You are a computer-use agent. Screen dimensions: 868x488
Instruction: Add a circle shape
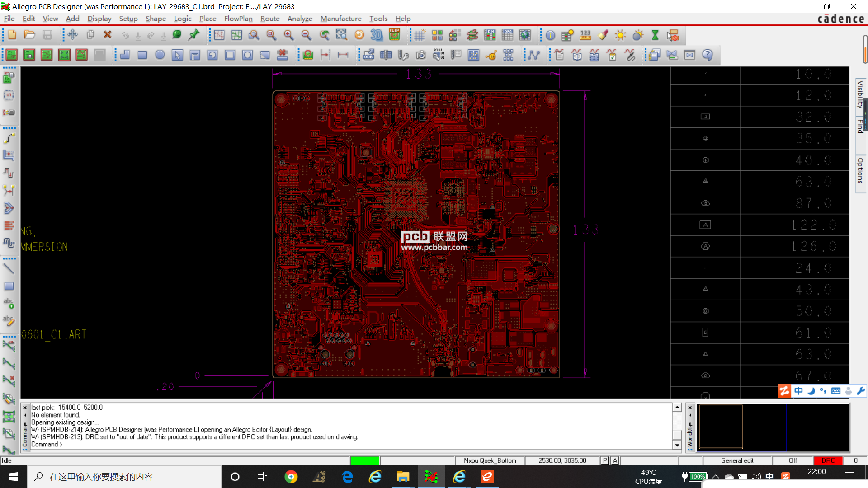click(160, 55)
